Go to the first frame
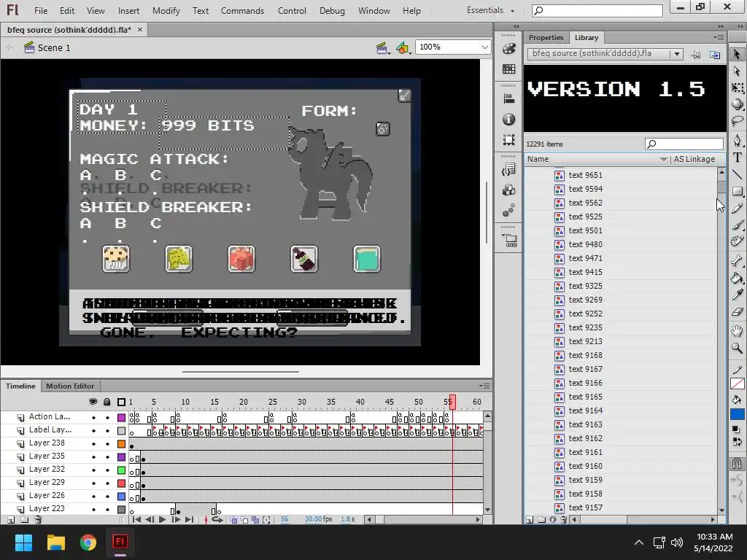This screenshot has height=560, width=747. coord(136,519)
